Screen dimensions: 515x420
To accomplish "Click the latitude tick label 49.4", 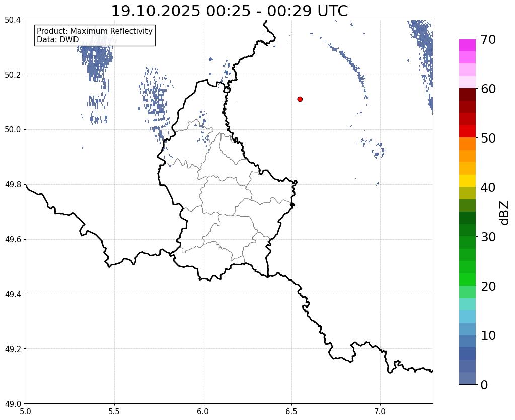I will tap(13, 294).
